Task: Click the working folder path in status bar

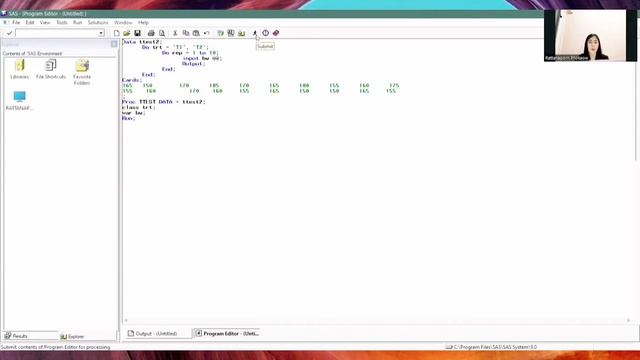Action: 491,347
